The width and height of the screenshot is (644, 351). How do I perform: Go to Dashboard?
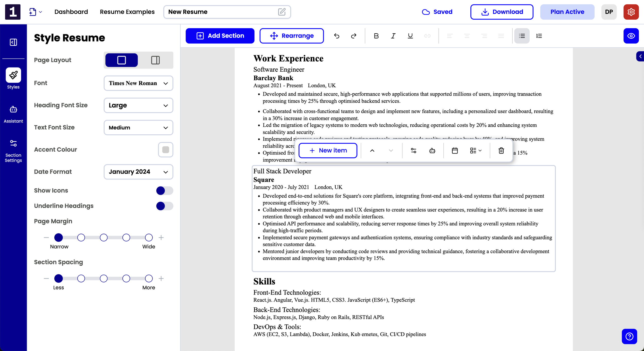[71, 12]
